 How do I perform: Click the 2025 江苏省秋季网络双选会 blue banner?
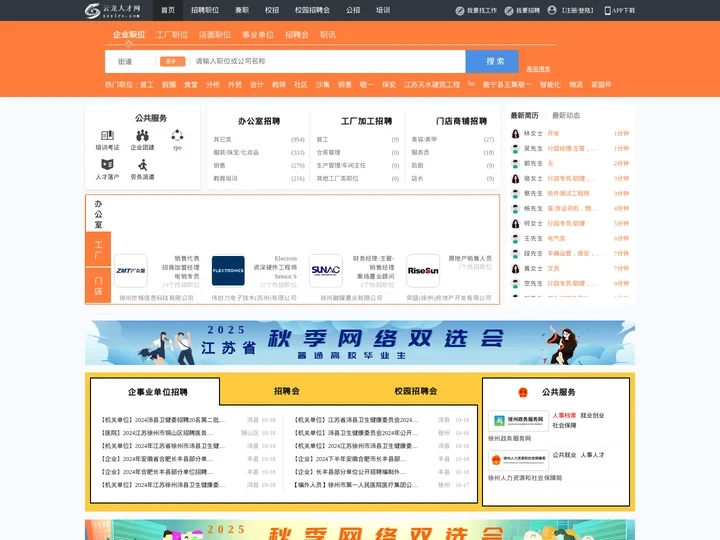pyautogui.click(x=360, y=343)
